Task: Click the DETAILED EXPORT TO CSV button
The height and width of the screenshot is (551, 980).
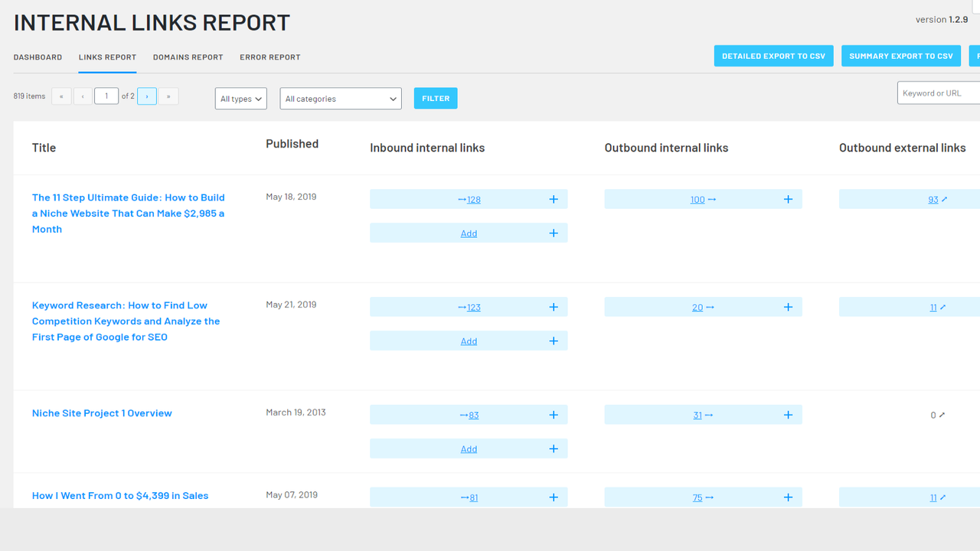Action: coord(773,55)
